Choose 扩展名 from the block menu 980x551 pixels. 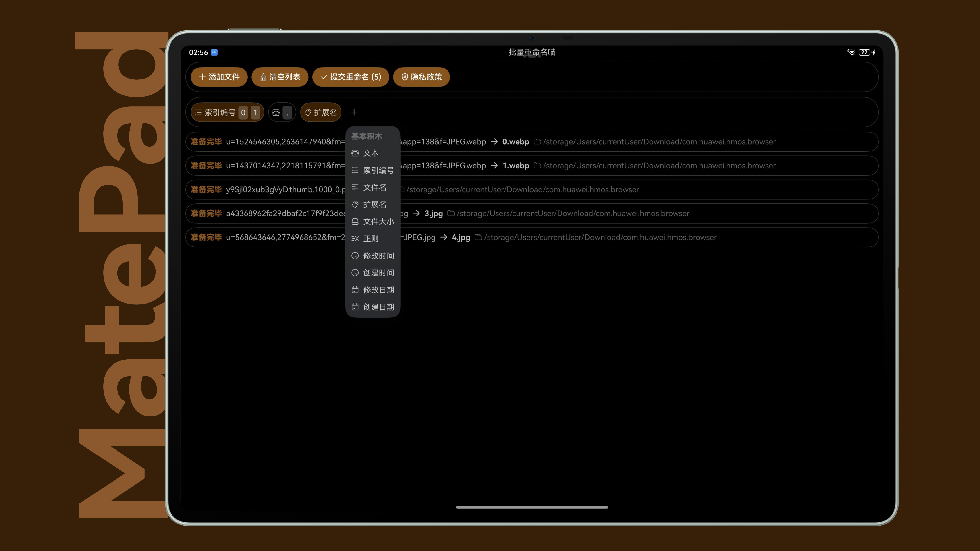click(373, 205)
